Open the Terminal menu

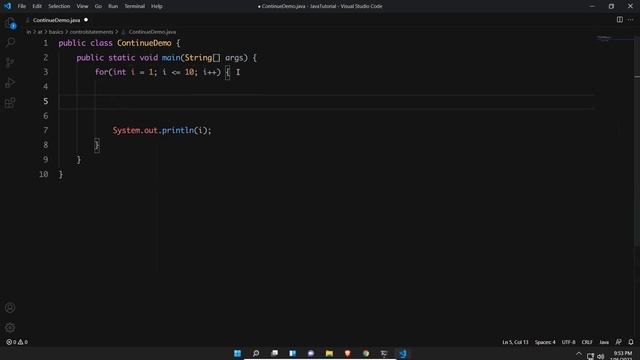coord(135,6)
